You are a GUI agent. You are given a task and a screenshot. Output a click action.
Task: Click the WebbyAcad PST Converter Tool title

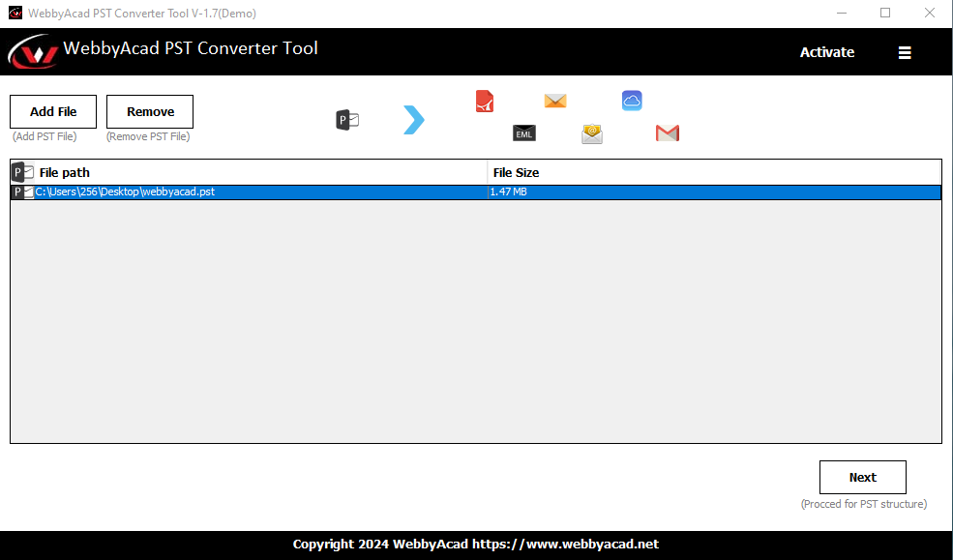coord(191,48)
